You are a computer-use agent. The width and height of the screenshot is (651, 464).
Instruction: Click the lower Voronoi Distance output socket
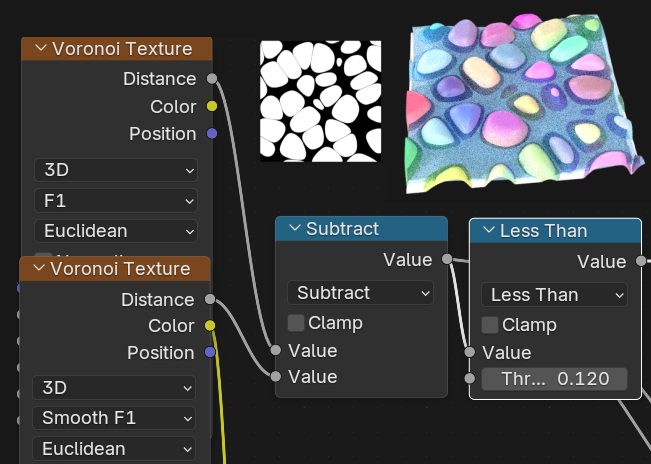pyautogui.click(x=209, y=299)
